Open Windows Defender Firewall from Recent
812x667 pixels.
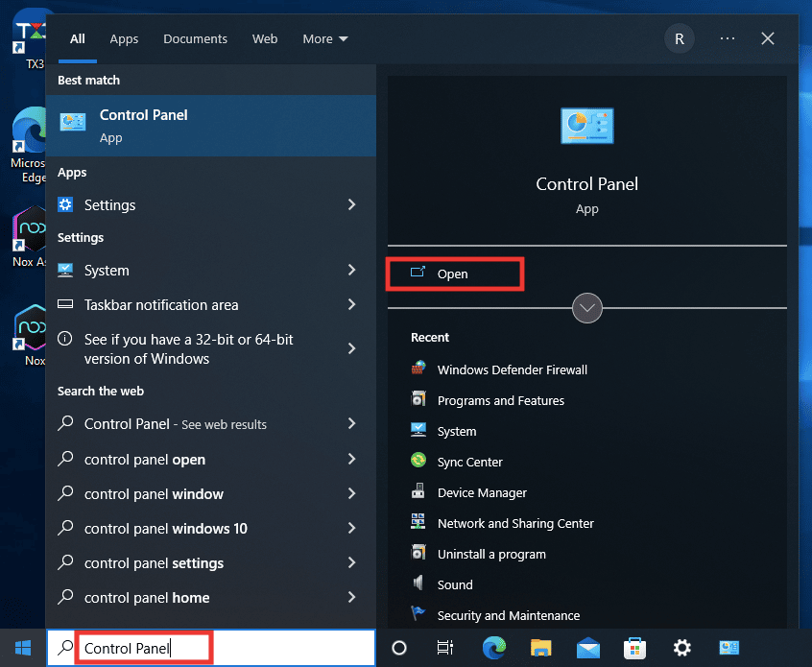[x=501, y=369]
